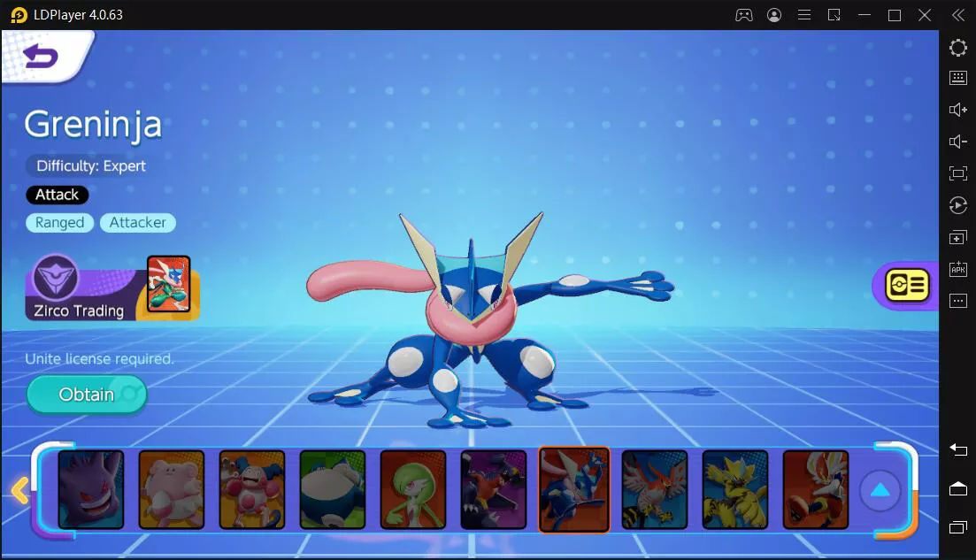976x560 pixels.
Task: Click the Ranged tag
Action: point(60,223)
